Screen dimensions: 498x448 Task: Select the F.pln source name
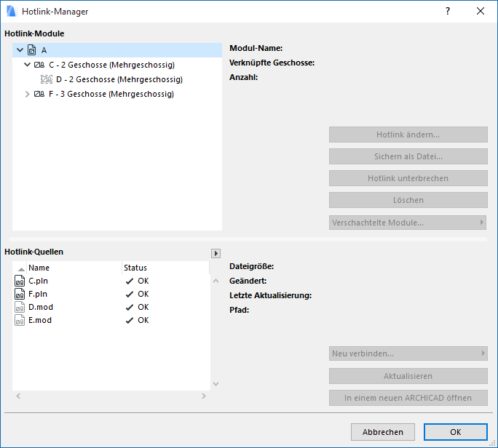click(x=38, y=294)
